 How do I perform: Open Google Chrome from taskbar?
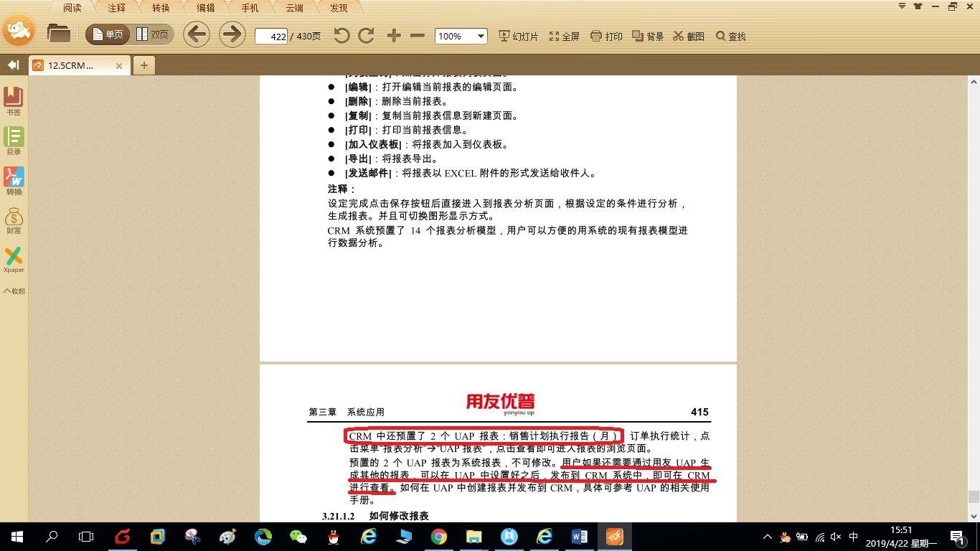click(x=439, y=537)
